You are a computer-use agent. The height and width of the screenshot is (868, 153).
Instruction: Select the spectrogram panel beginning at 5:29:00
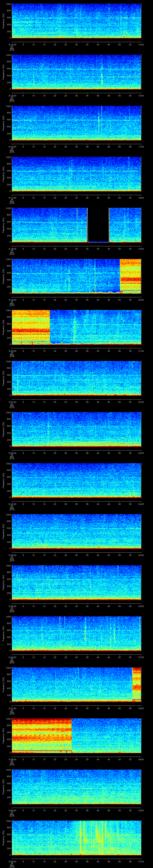pos(76,787)
